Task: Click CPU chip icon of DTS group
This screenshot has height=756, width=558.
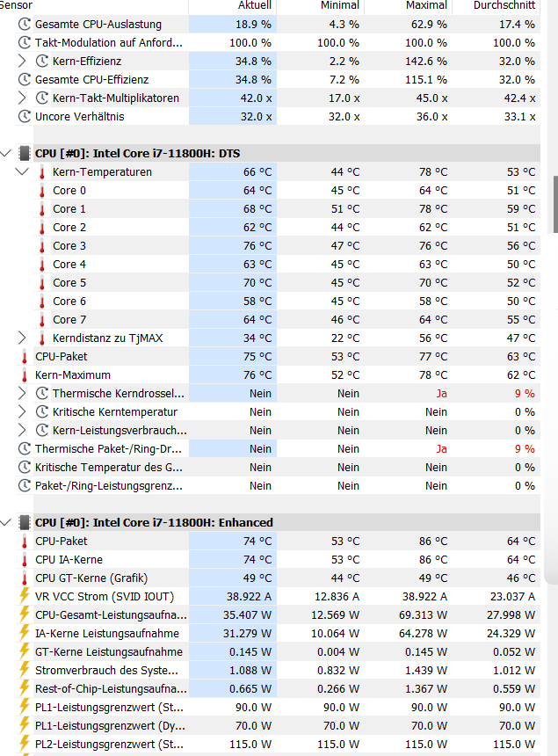Action: (24, 153)
